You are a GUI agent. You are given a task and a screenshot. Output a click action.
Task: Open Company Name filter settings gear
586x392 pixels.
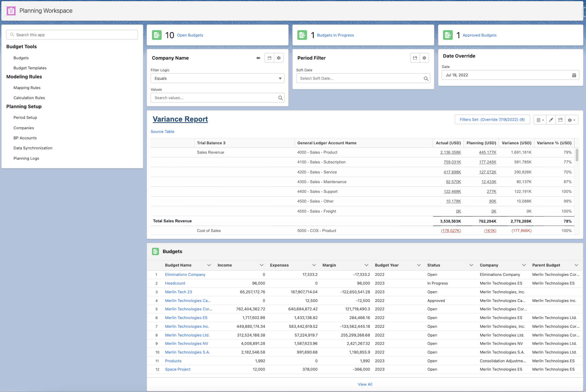[x=279, y=58]
